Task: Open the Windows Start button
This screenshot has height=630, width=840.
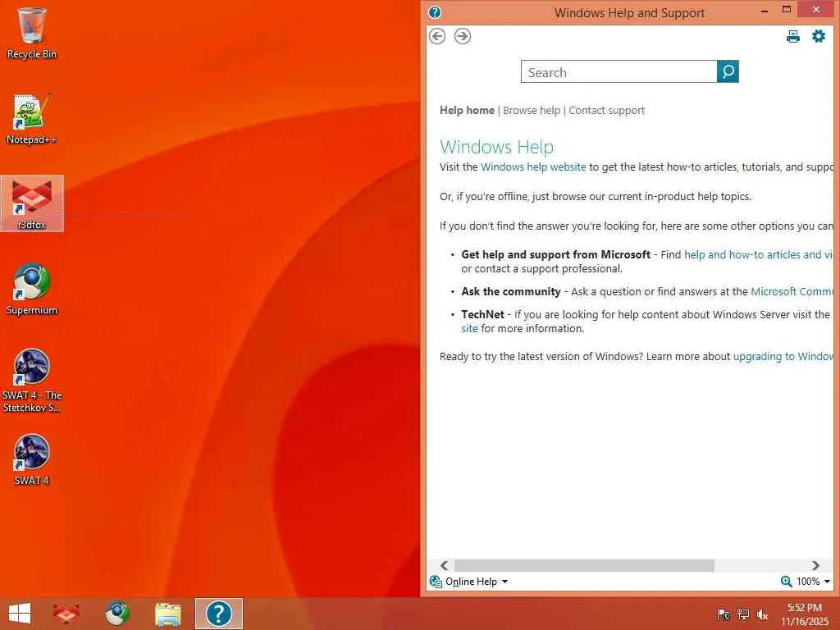Action: pos(20,614)
